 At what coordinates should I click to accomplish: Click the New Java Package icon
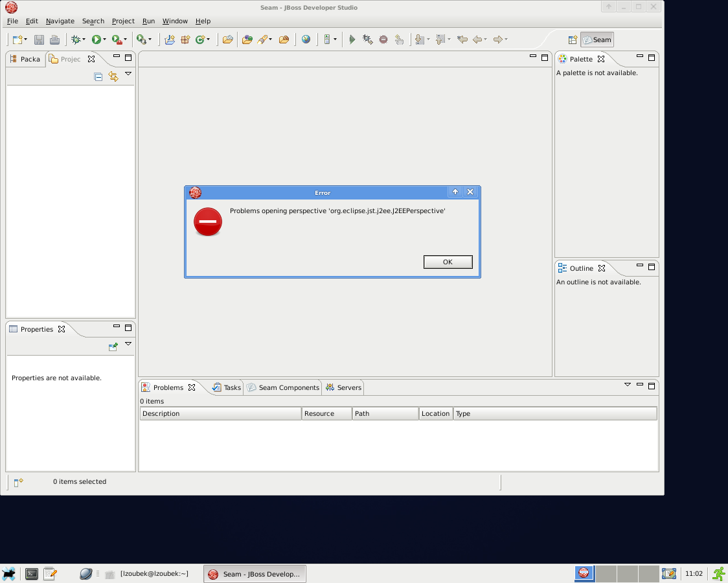(x=185, y=40)
